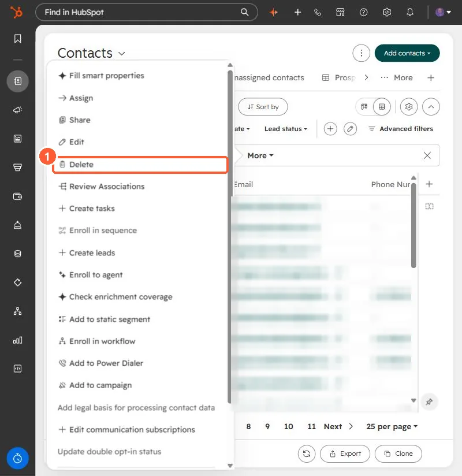462x476 pixels.
Task: Open the account avatar dropdown
Action: [443, 12]
